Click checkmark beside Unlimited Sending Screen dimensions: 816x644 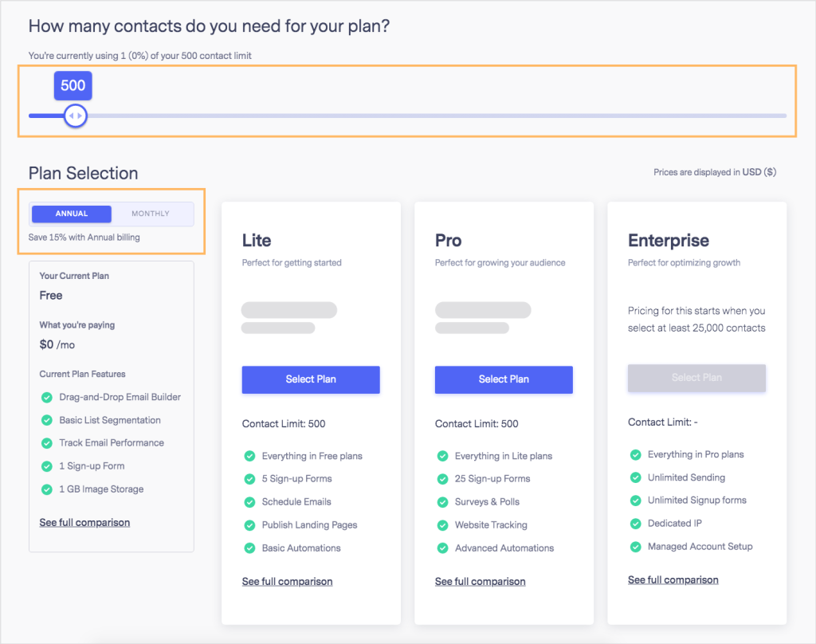coord(635,477)
